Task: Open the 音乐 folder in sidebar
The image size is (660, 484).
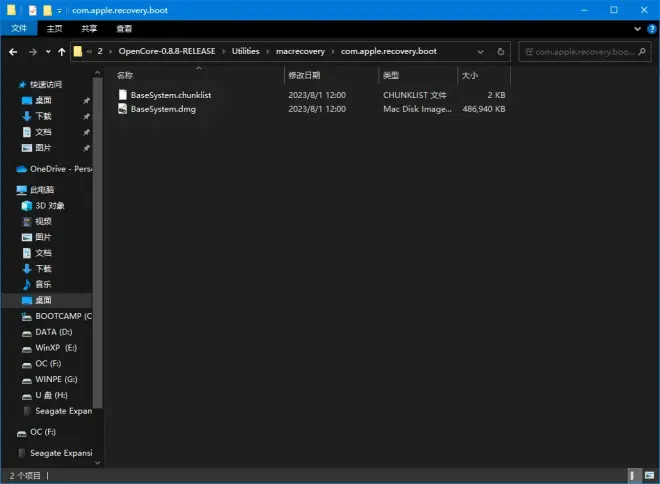Action: pyautogui.click(x=43, y=285)
